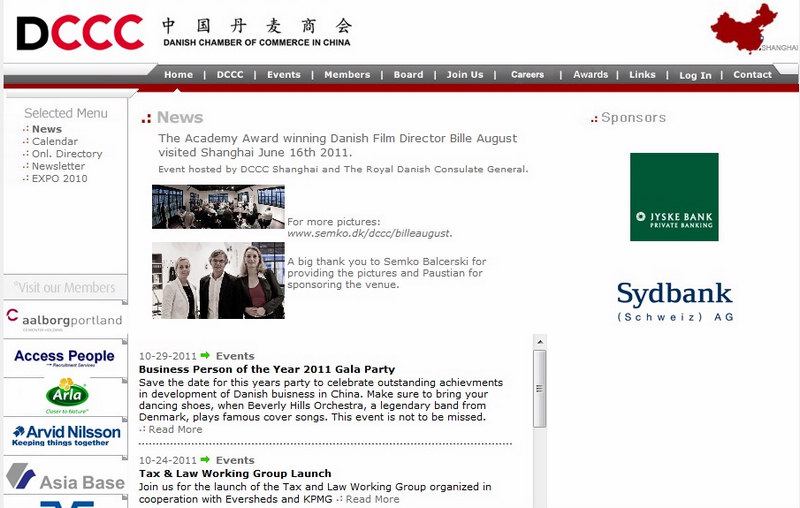Open the Sydbank (Schweiz) AG sponsor logo
The height and width of the screenshot is (508, 800).
[674, 301]
